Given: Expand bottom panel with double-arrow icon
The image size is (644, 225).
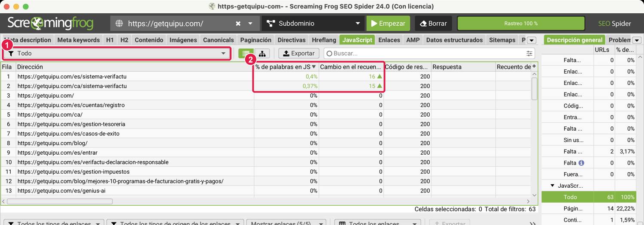Looking at the screenshot, I should point(533,223).
